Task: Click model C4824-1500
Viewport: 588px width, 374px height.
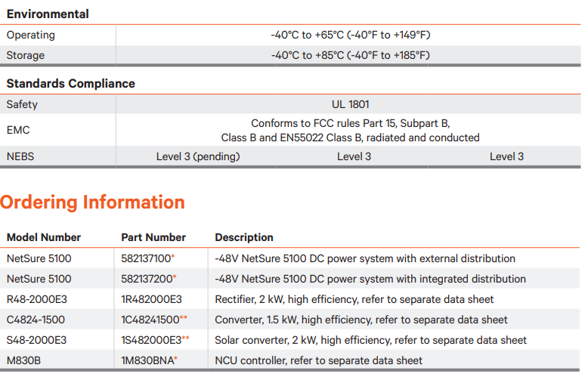Action: 36,320
